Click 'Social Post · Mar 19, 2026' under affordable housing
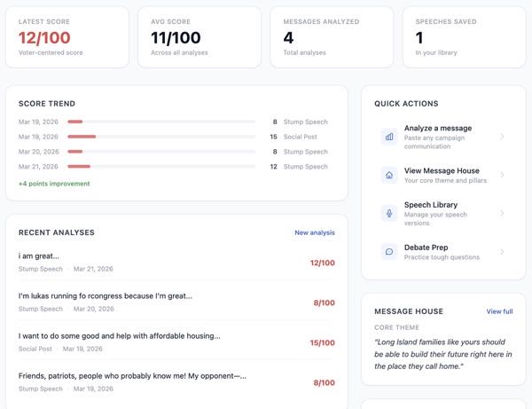The image size is (532, 409). pos(60,349)
